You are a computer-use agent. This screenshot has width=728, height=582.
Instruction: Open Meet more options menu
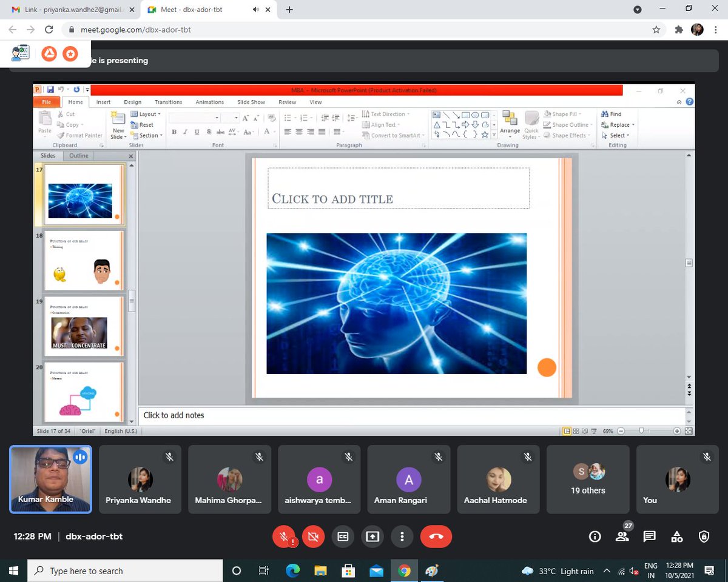pyautogui.click(x=402, y=537)
